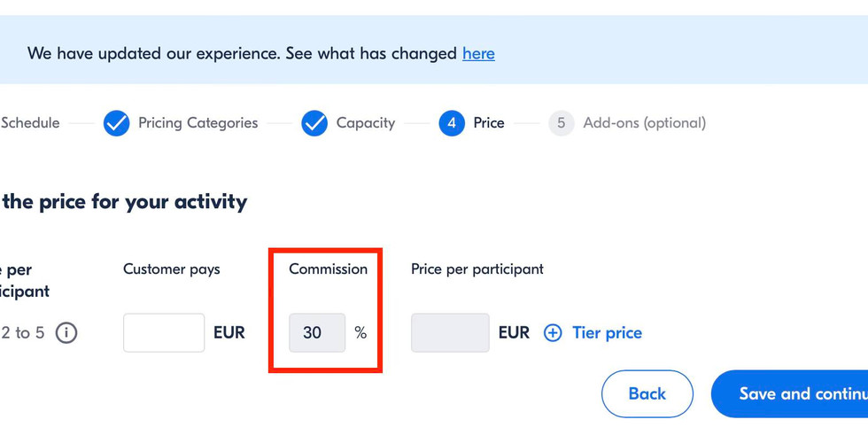The width and height of the screenshot is (868, 443).
Task: Open the Pricing Categories step label
Action: click(198, 123)
